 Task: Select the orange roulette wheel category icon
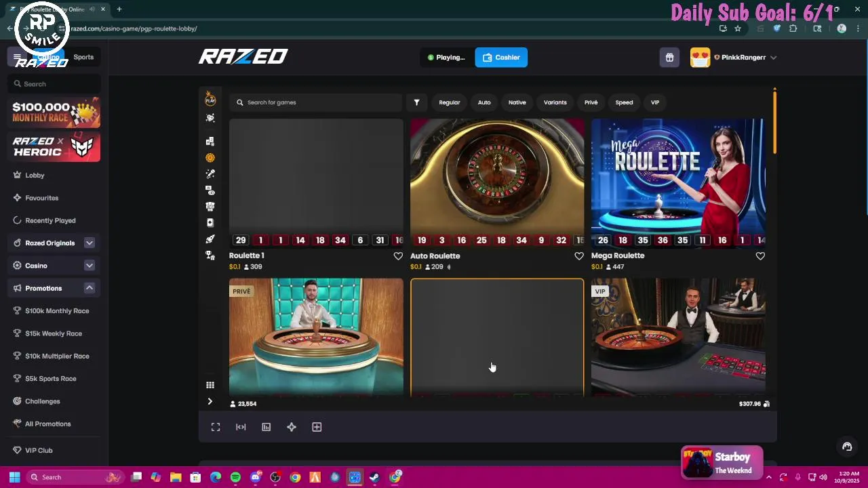[x=210, y=157]
